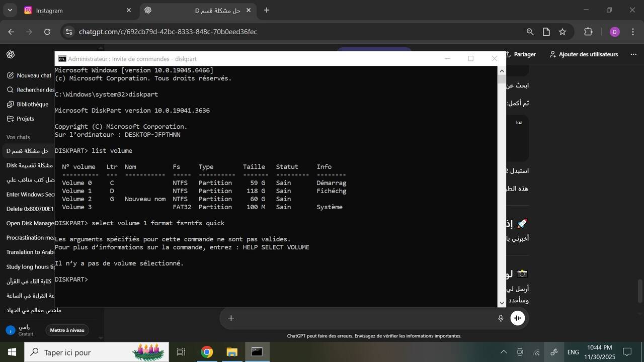
Task: Click the Mettre à niveau button
Action: pyautogui.click(x=67, y=330)
